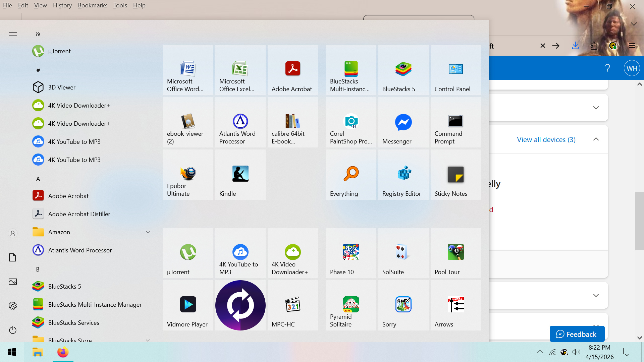
Task: Launch the Pool Tour tile
Action: pos(456,253)
